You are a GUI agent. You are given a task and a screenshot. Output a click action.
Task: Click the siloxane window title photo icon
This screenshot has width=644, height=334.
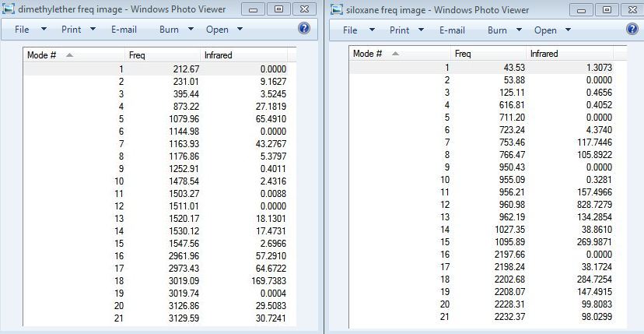[337, 9]
